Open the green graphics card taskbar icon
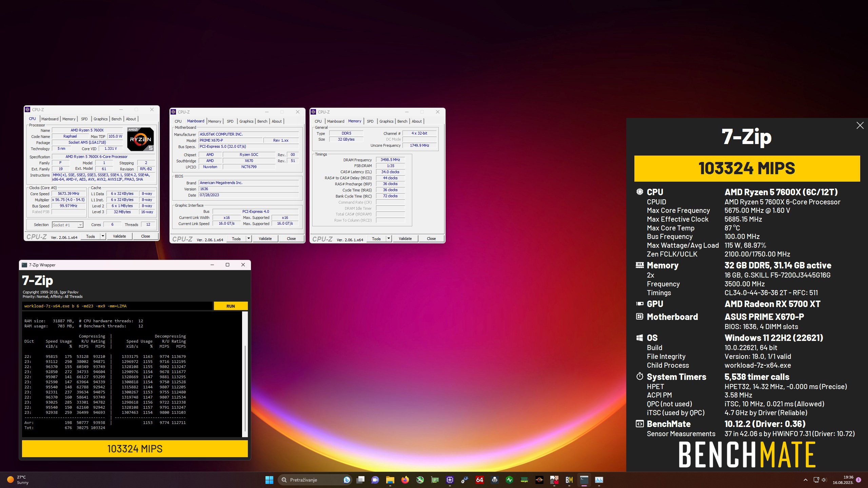Image resolution: width=868 pixels, height=488 pixels. [x=435, y=480]
